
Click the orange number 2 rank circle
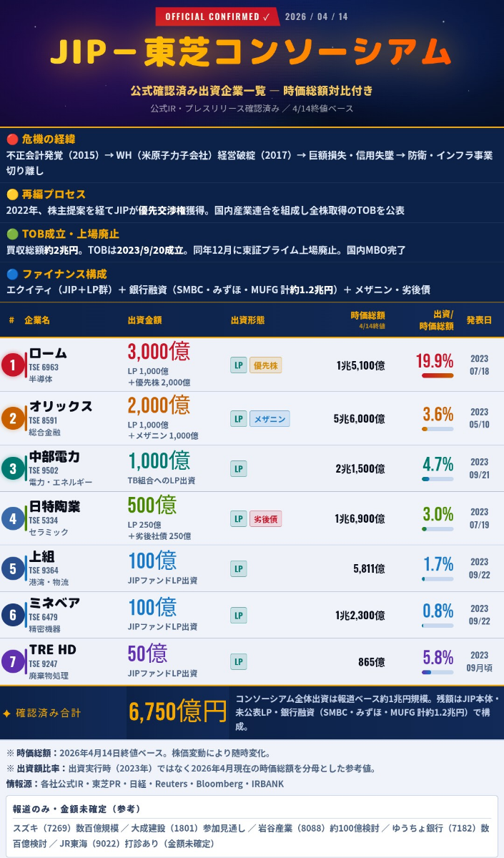pyautogui.click(x=13, y=418)
